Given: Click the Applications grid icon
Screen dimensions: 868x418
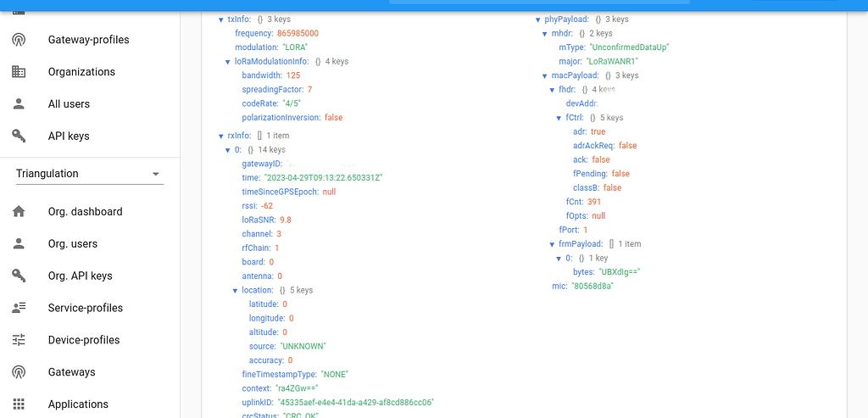Looking at the screenshot, I should click(x=19, y=404).
